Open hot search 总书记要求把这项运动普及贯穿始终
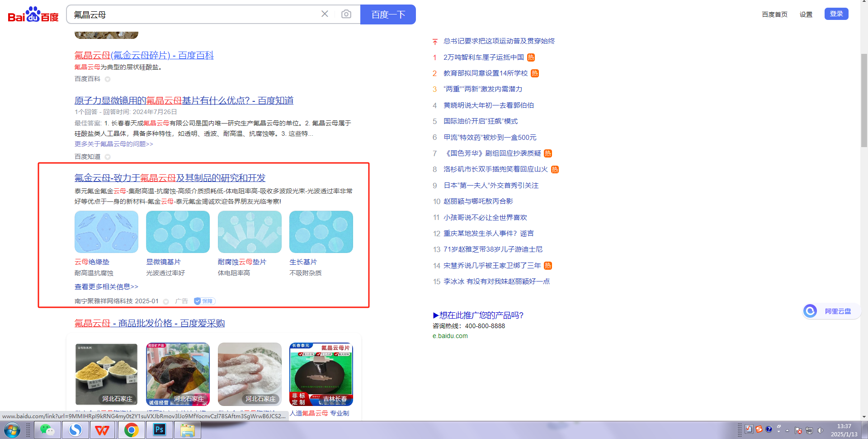 [499, 41]
